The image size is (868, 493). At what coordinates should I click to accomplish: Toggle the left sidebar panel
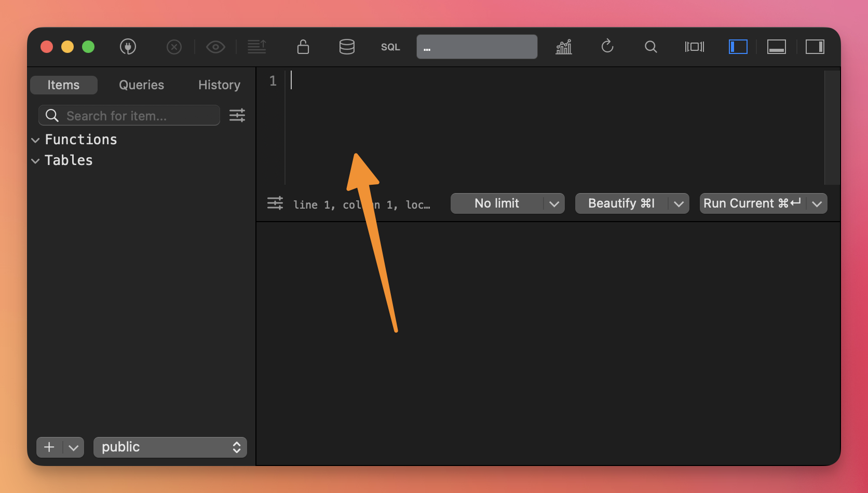pyautogui.click(x=738, y=47)
